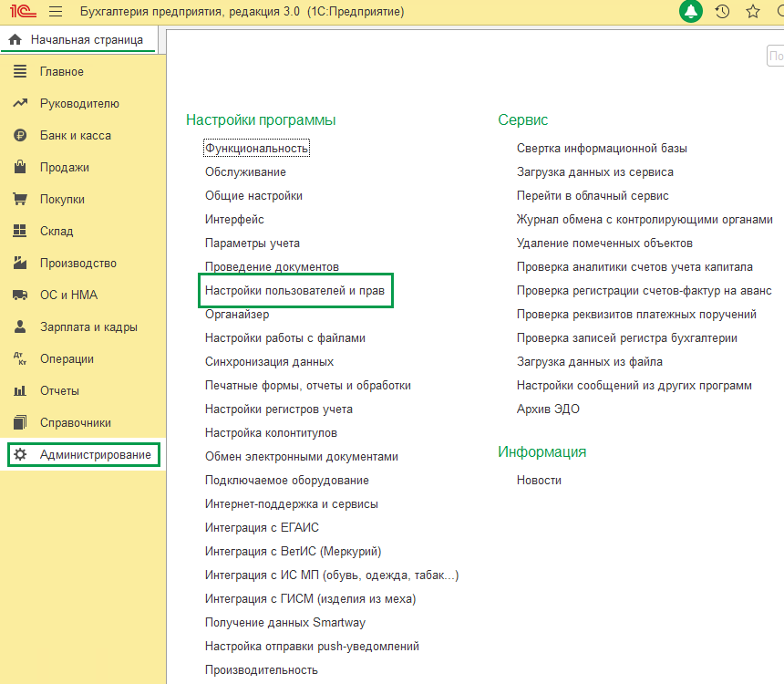Switch to Начальная страница tab
The image size is (784, 684).
click(x=79, y=39)
